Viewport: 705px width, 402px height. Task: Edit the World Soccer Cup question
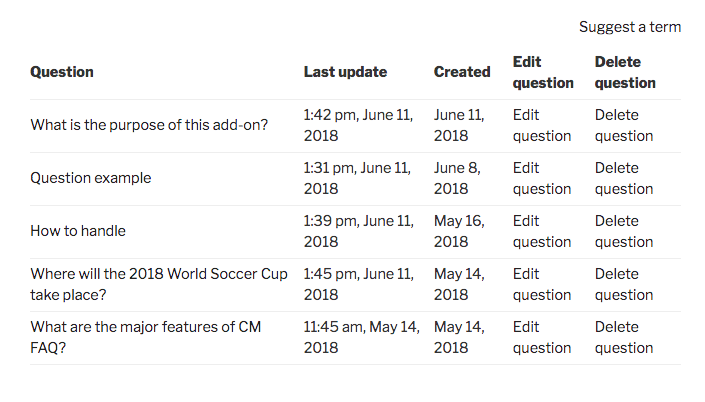[x=541, y=284]
